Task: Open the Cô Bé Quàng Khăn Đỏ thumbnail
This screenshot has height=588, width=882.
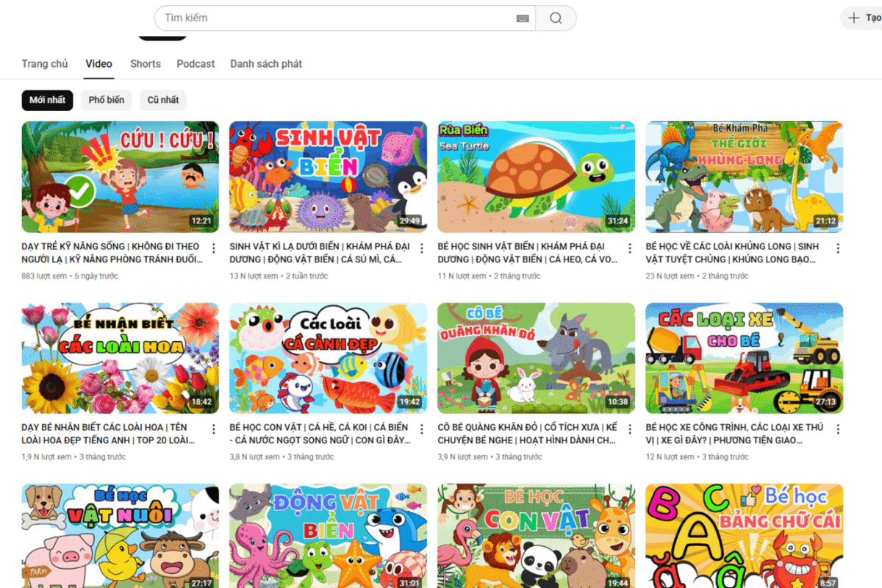Action: click(537, 358)
